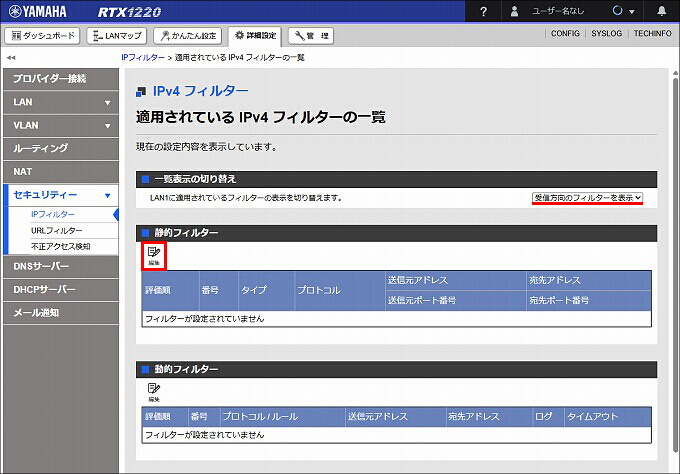Viewport: 680px width, 474px height.
Task: Open NAT in the sidebar
Action: tap(61, 172)
